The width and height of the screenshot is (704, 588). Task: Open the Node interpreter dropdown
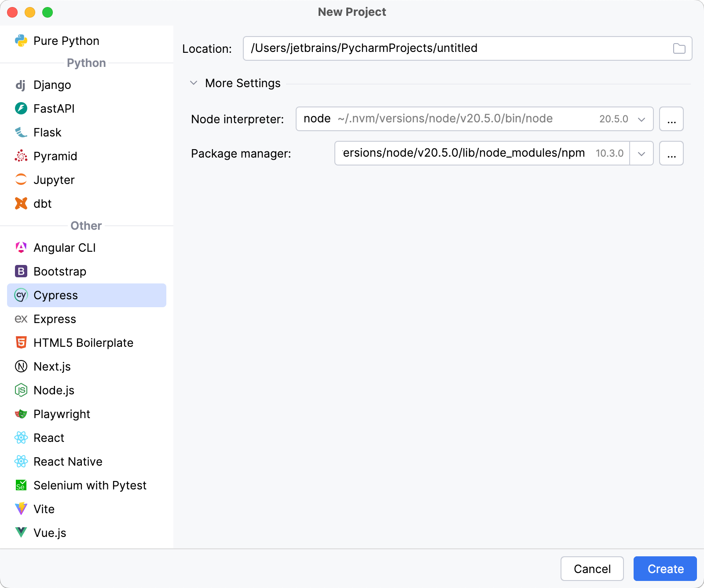point(641,119)
